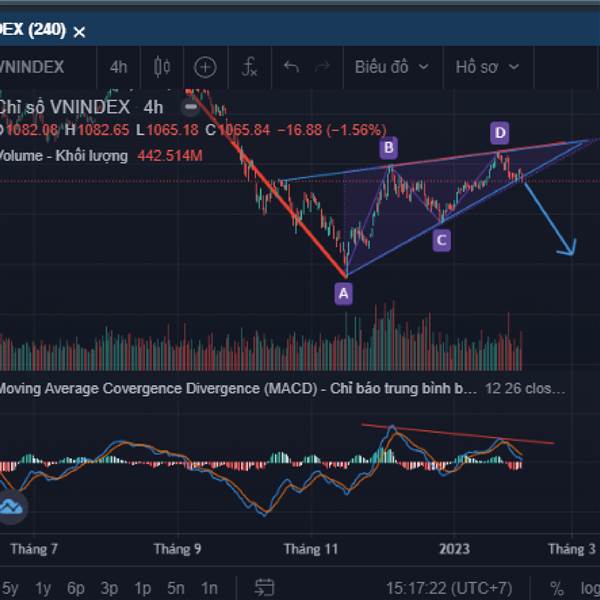Image resolution: width=600 pixels, height=600 pixels.
Task: Click the volume value 442.514M
Action: pyautogui.click(x=170, y=156)
